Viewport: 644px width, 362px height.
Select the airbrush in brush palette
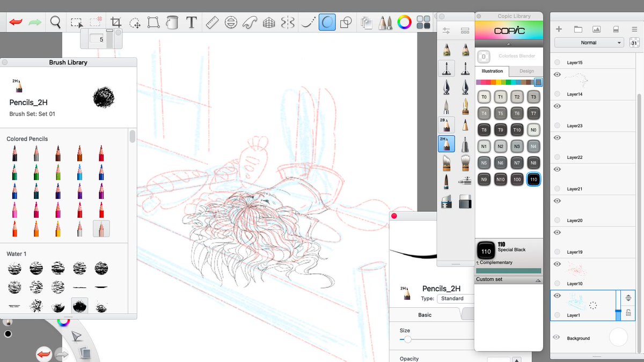click(465, 181)
